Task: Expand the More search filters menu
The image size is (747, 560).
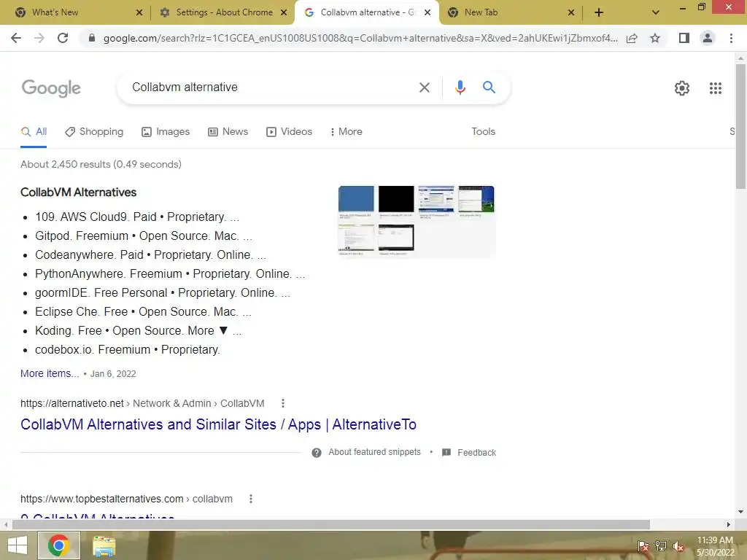Action: click(x=347, y=131)
